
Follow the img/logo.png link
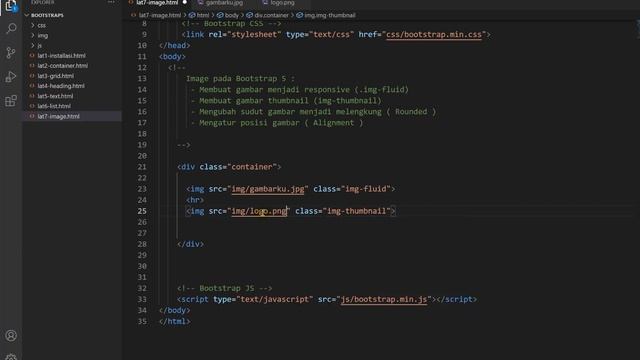tap(259, 211)
